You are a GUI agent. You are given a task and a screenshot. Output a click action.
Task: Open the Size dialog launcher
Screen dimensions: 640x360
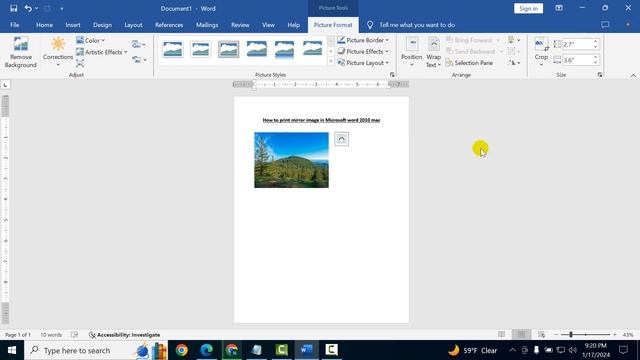coord(600,75)
